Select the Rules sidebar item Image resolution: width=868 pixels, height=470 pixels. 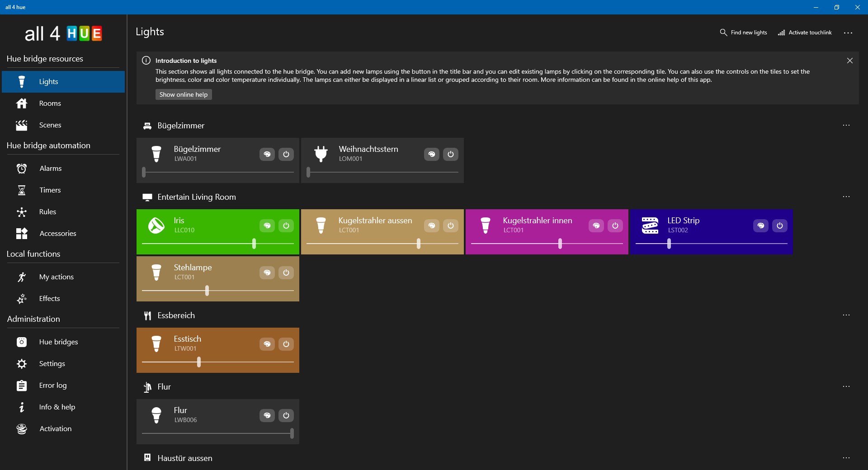[48, 211]
